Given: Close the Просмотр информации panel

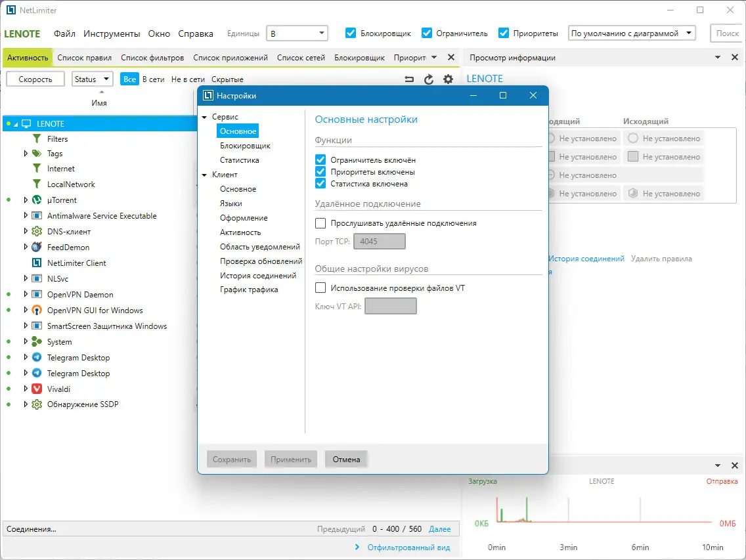Looking at the screenshot, I should (x=735, y=57).
